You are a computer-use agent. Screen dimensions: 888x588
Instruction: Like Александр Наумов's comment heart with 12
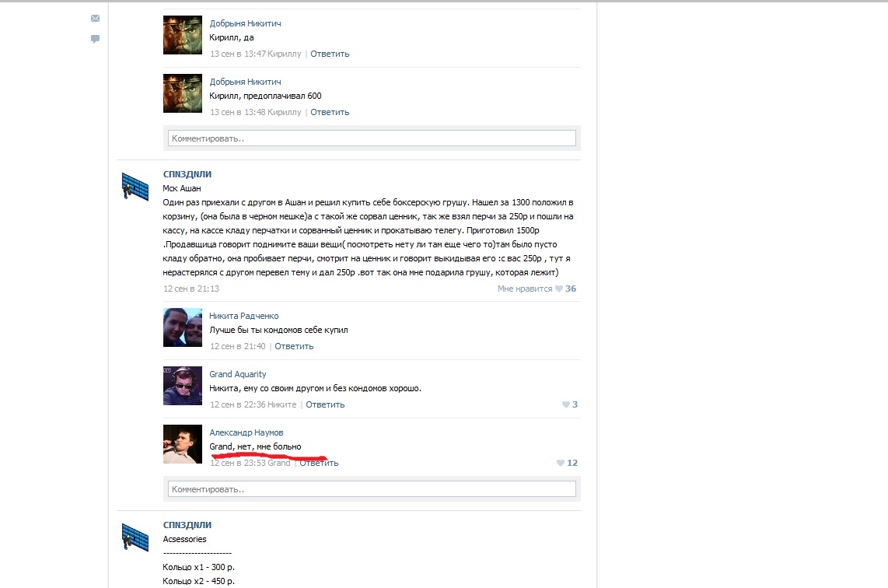coord(567,463)
